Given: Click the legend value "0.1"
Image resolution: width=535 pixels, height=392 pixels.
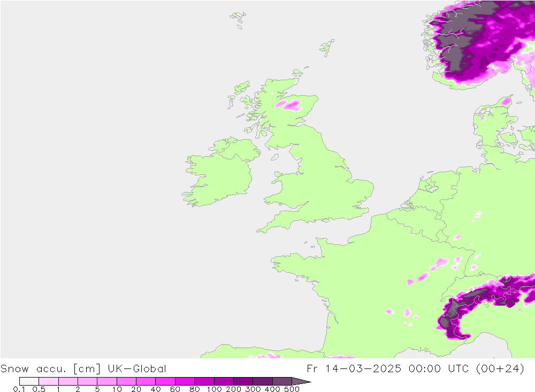Looking at the screenshot, I should [19, 389].
